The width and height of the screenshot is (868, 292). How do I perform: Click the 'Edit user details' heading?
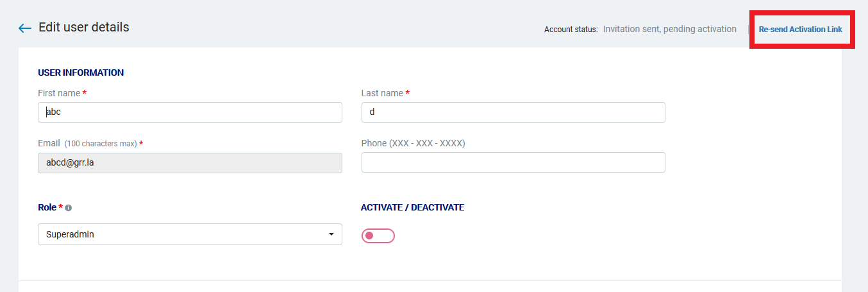[84, 28]
